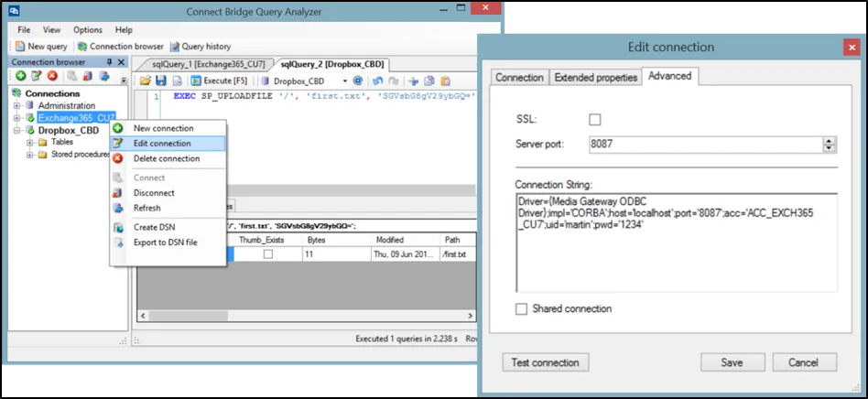Click the blue @ icon in query toolbar
The image size is (868, 399).
point(358,81)
